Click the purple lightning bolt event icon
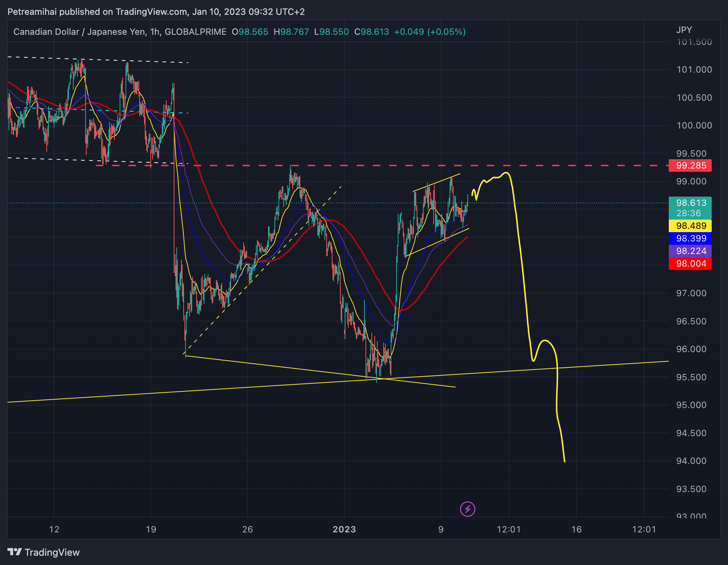 468,509
